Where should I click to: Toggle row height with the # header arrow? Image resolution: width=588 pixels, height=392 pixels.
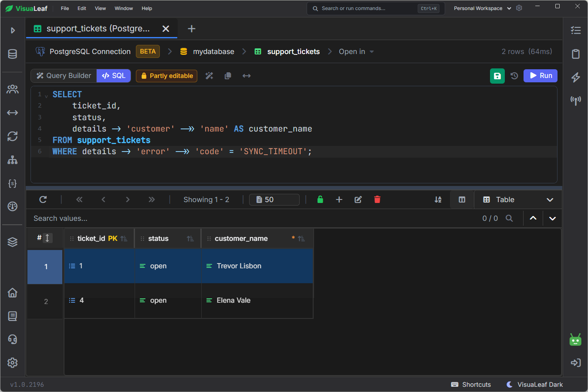[x=47, y=238]
